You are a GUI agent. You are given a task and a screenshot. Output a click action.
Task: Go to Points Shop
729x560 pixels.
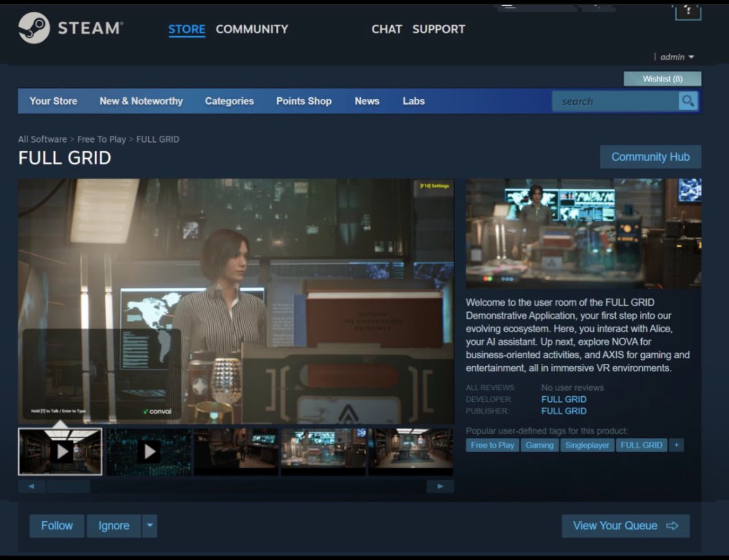(303, 101)
